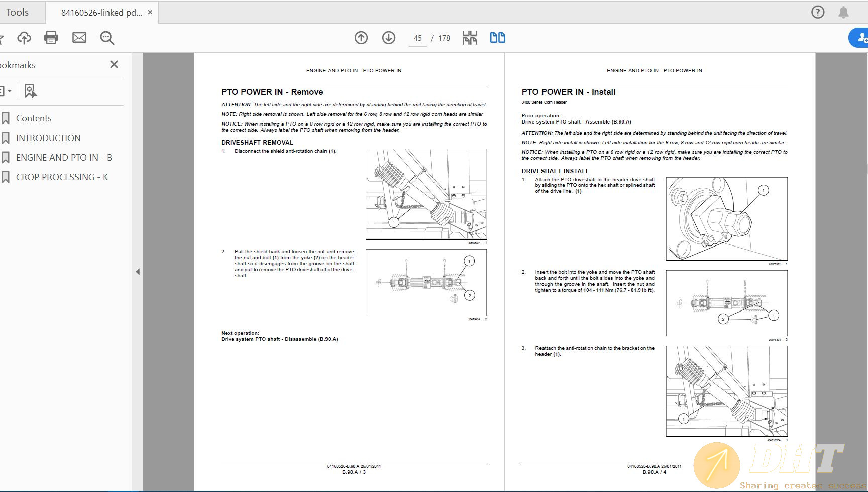
Task: Toggle two-page view mode
Action: [x=497, y=38]
